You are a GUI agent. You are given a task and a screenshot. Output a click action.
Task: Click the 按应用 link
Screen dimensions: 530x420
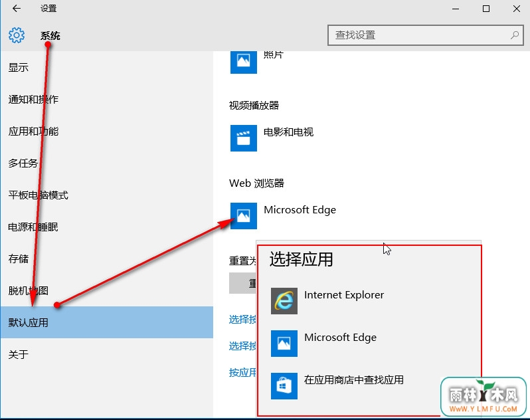point(242,372)
